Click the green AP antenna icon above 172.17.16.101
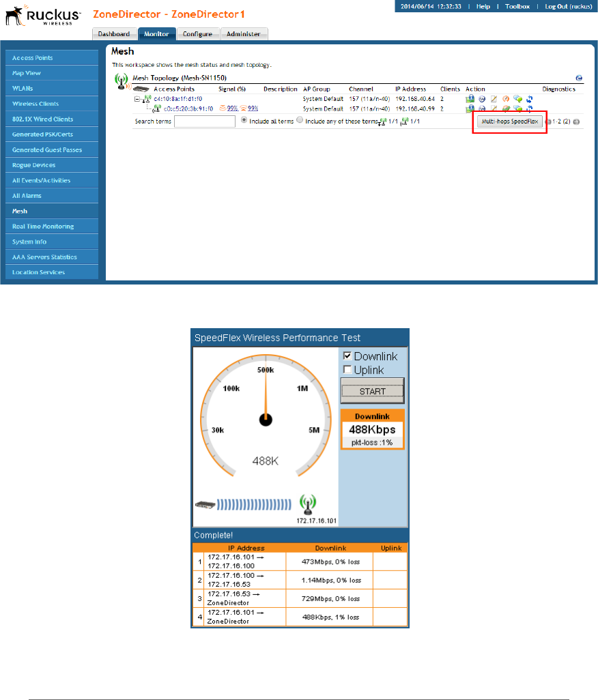Screen dimensions: 598x700 pyautogui.click(x=308, y=504)
